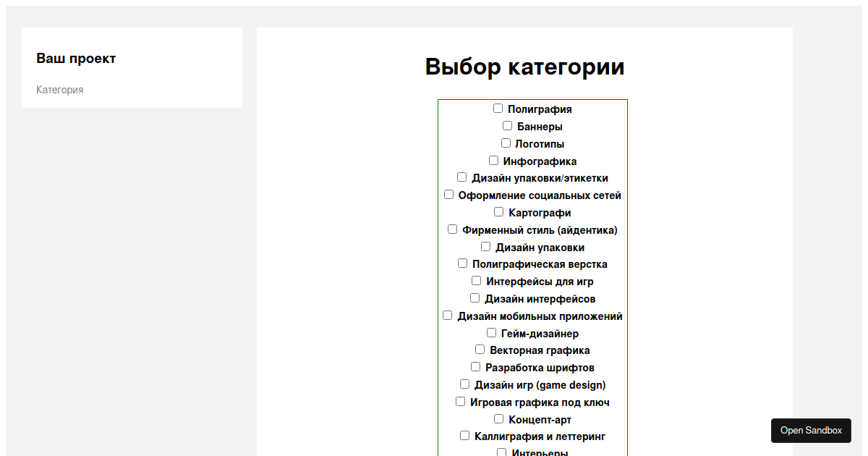Viewport: 868px width, 456px height.
Task: Check the Полиграфия checkbox
Action: click(498, 109)
